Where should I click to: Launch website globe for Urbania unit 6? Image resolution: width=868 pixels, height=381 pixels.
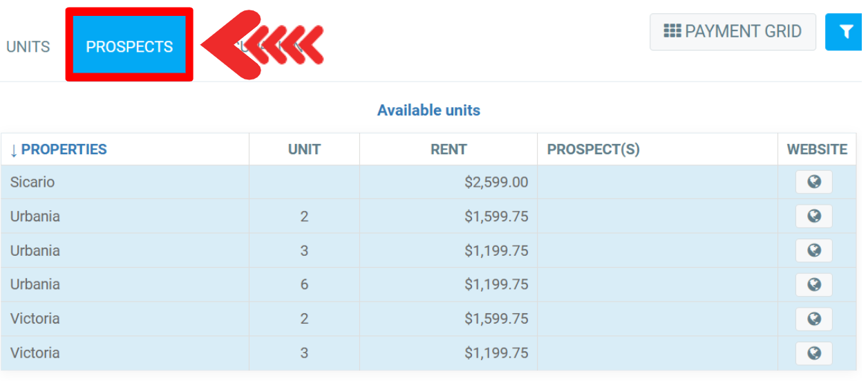click(814, 284)
